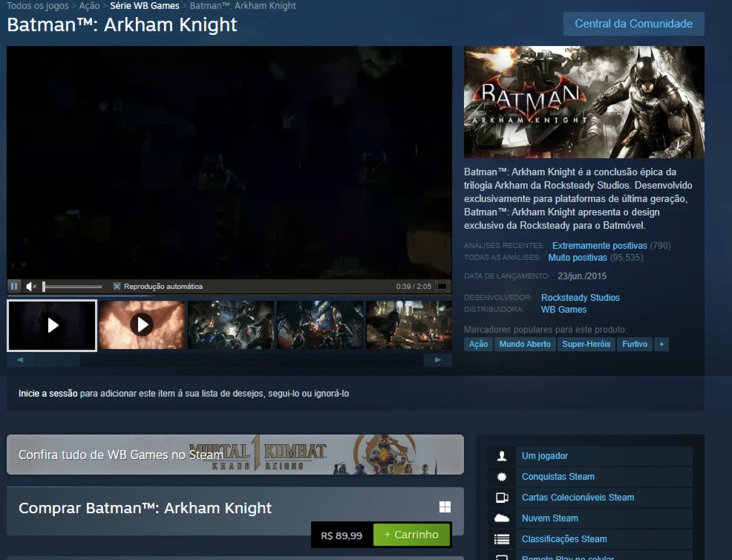
Task: Click the R$ 89,99 price
Action: click(x=342, y=535)
